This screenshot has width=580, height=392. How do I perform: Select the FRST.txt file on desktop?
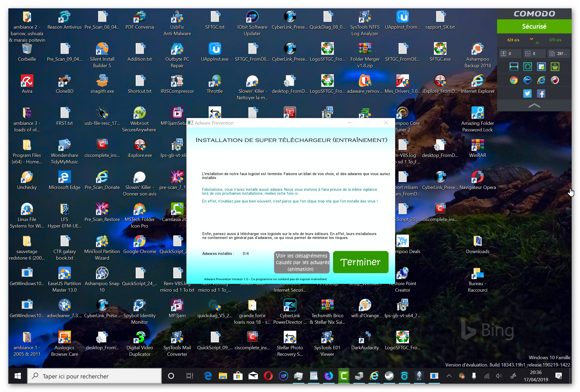point(64,117)
